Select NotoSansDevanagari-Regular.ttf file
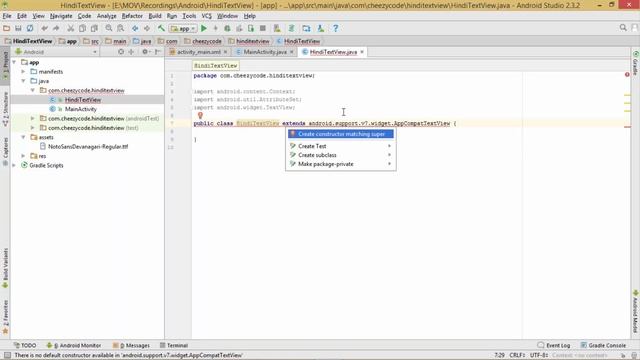 click(88, 147)
